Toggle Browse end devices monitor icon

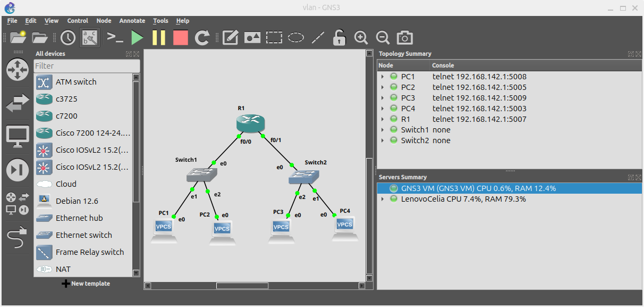pyautogui.click(x=17, y=137)
